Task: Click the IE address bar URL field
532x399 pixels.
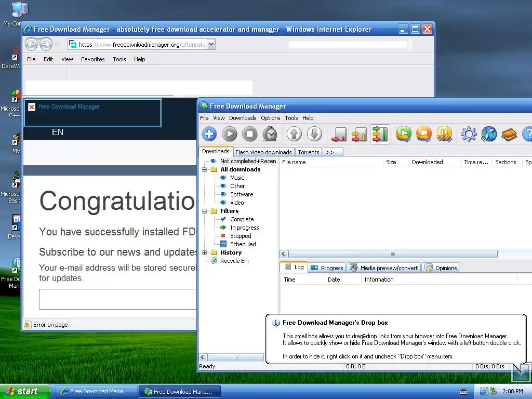Action: point(137,44)
